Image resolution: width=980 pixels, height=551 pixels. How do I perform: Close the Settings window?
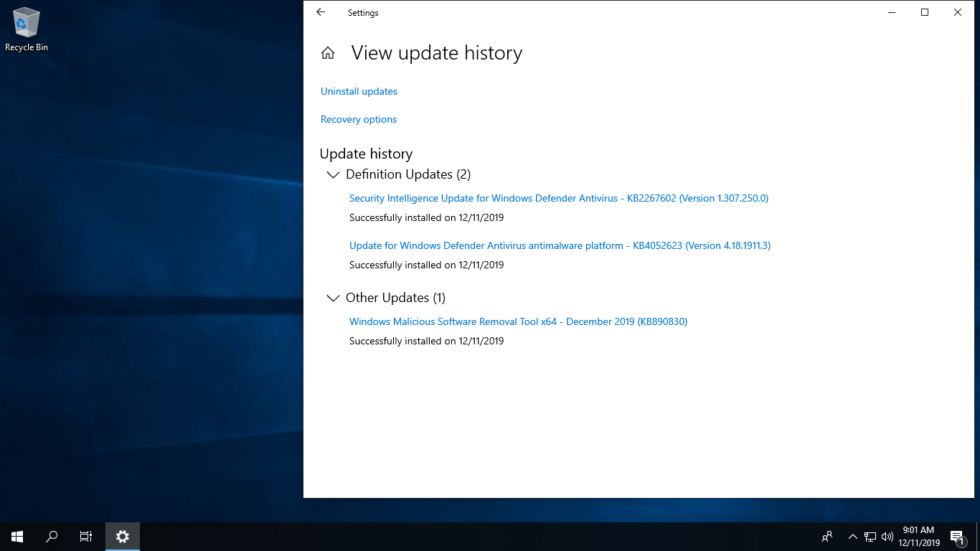(958, 12)
